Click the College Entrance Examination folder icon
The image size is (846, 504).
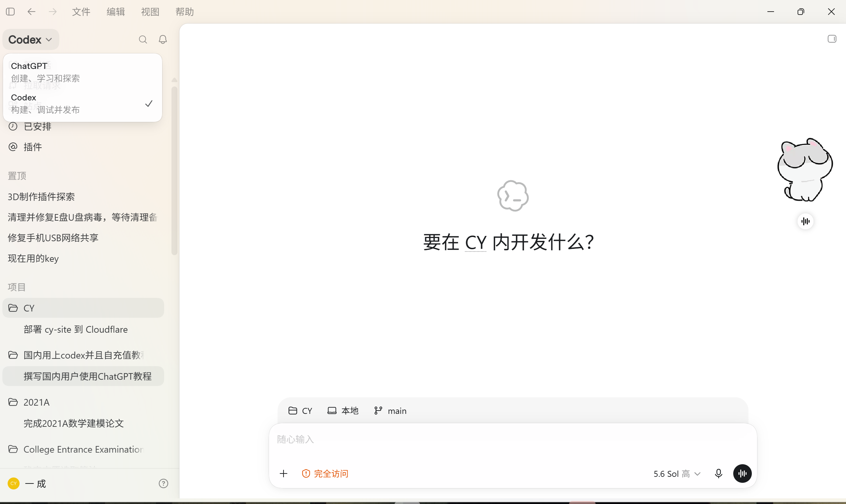click(13, 449)
